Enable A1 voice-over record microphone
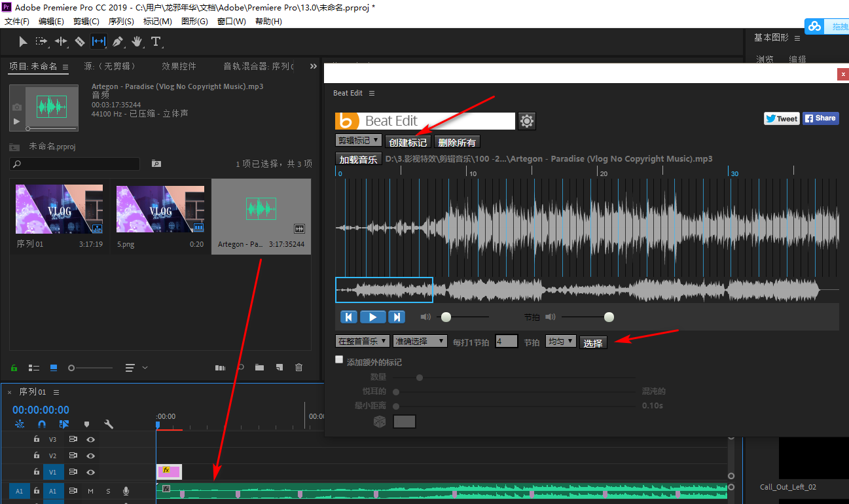The height and width of the screenshot is (504, 849). [x=126, y=491]
